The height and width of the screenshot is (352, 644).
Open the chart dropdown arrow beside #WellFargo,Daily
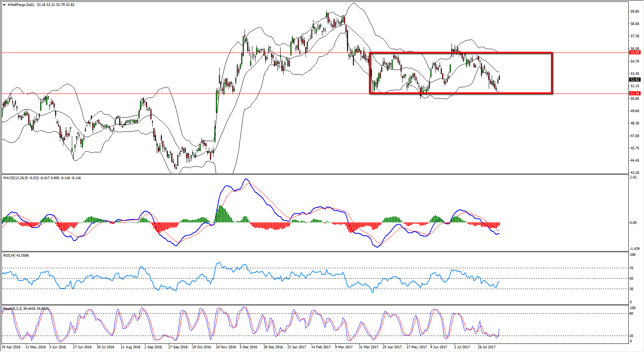click(4, 5)
